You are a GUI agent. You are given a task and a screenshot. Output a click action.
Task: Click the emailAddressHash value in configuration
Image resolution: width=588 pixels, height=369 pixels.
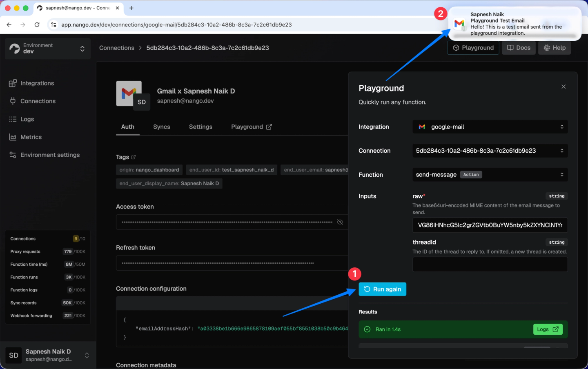[273, 329]
